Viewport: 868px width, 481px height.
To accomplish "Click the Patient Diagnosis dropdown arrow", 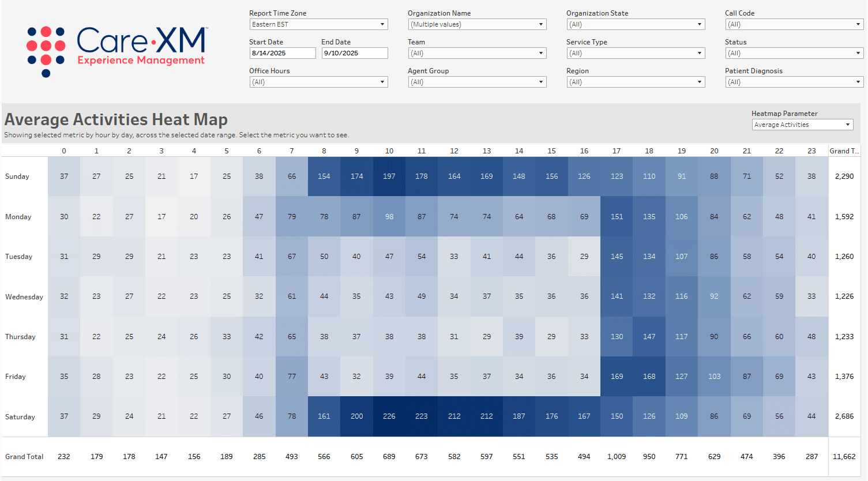I will 858,82.
